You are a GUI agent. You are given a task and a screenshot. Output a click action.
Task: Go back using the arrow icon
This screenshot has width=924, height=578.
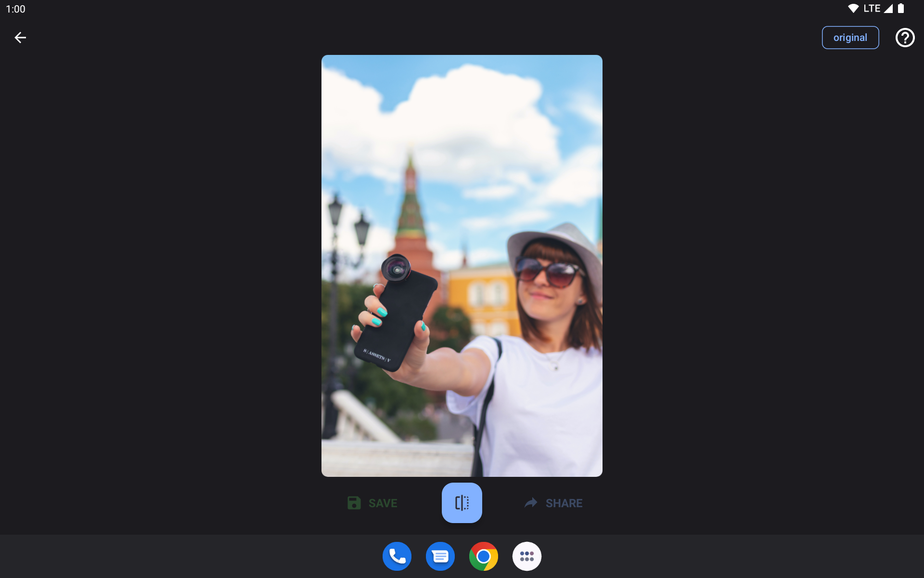tap(20, 38)
